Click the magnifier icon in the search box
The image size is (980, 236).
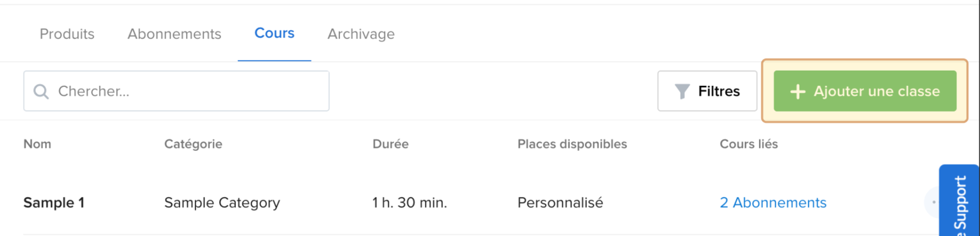[x=41, y=92]
